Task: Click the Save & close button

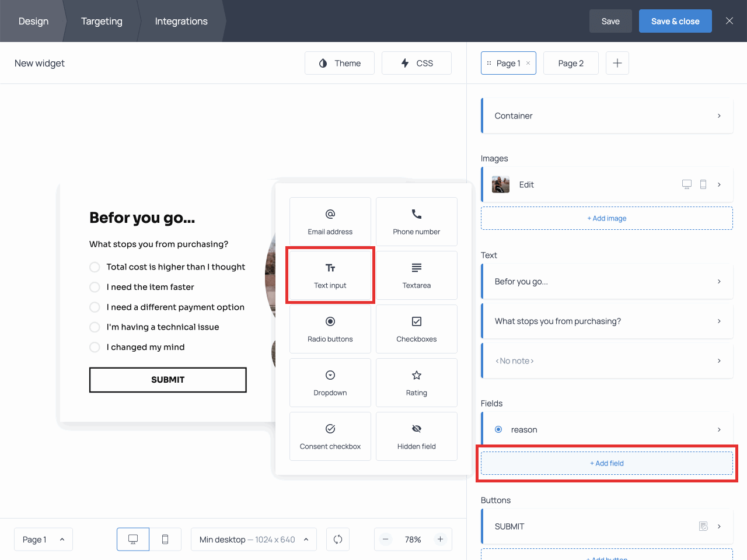Action: click(675, 21)
